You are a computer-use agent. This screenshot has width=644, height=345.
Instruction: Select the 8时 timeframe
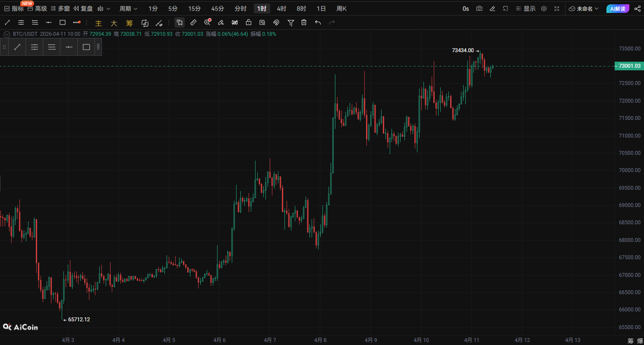click(x=301, y=9)
